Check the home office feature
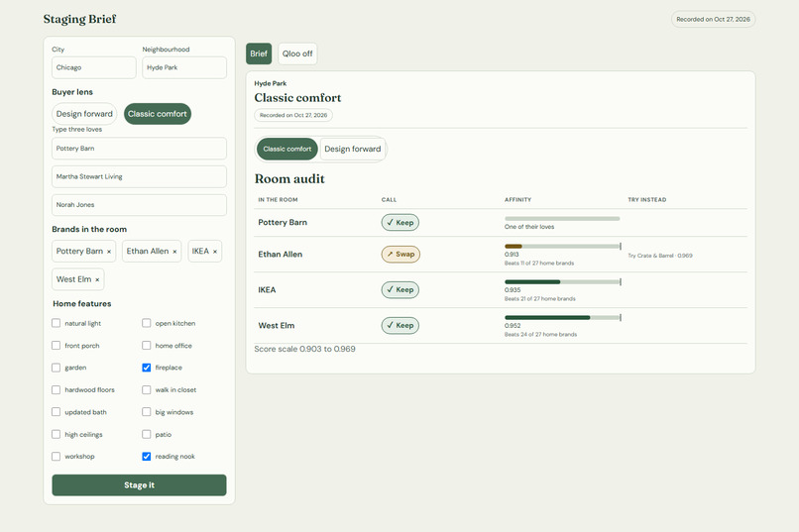 (x=147, y=345)
